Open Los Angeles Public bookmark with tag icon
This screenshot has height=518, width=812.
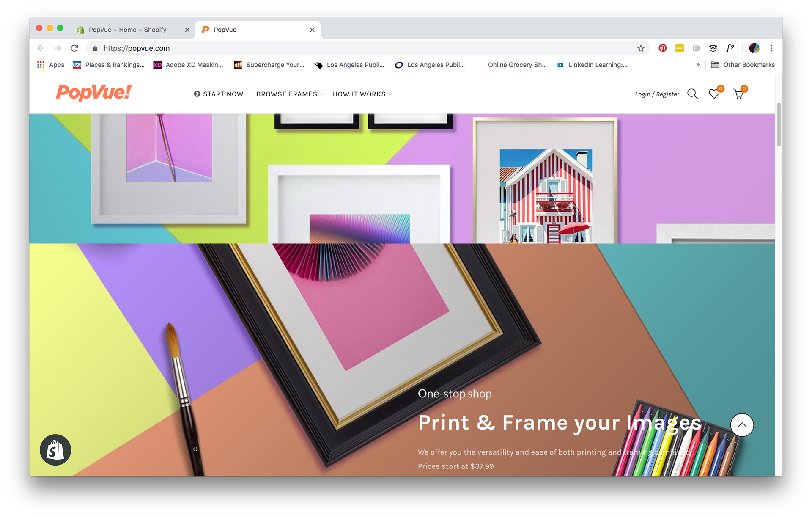[349, 65]
